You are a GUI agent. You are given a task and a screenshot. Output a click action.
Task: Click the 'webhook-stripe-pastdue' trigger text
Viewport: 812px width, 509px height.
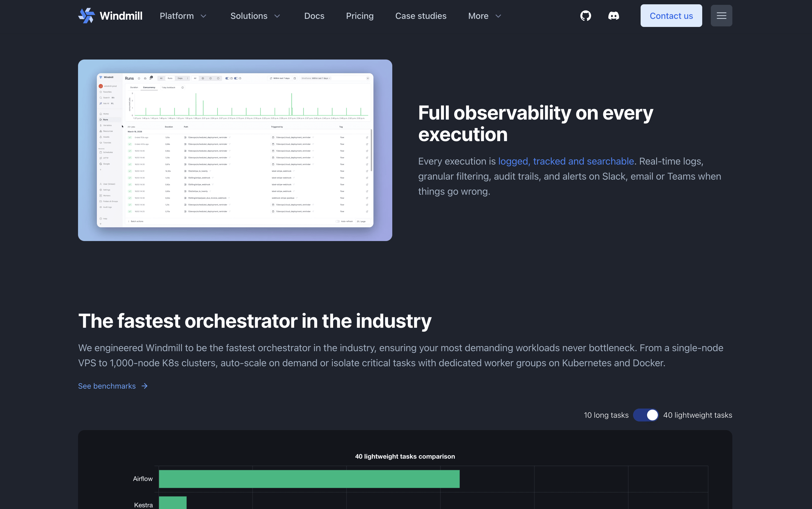(283, 198)
